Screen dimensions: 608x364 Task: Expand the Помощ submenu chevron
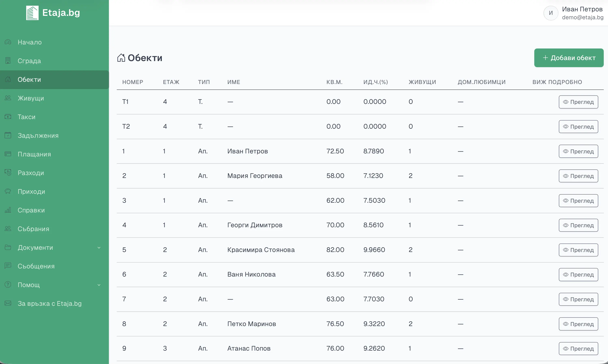pos(99,285)
